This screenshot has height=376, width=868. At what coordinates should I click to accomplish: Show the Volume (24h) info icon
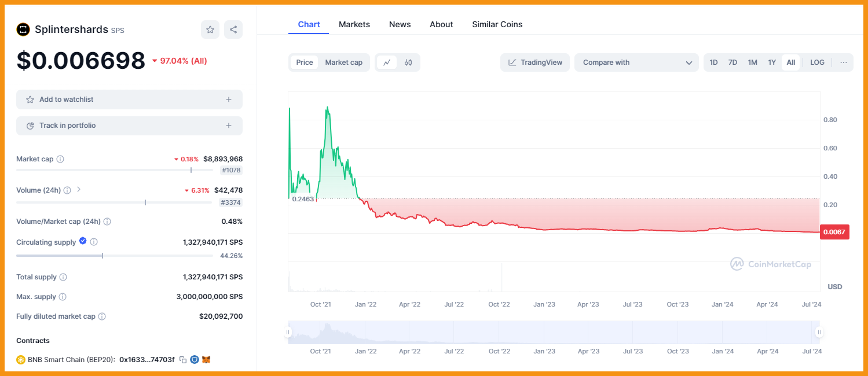coord(67,190)
